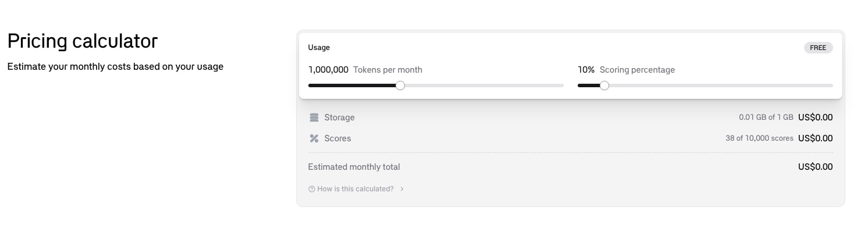Click the Storage stack icon
Image resolution: width=868 pixels, height=239 pixels.
point(314,117)
